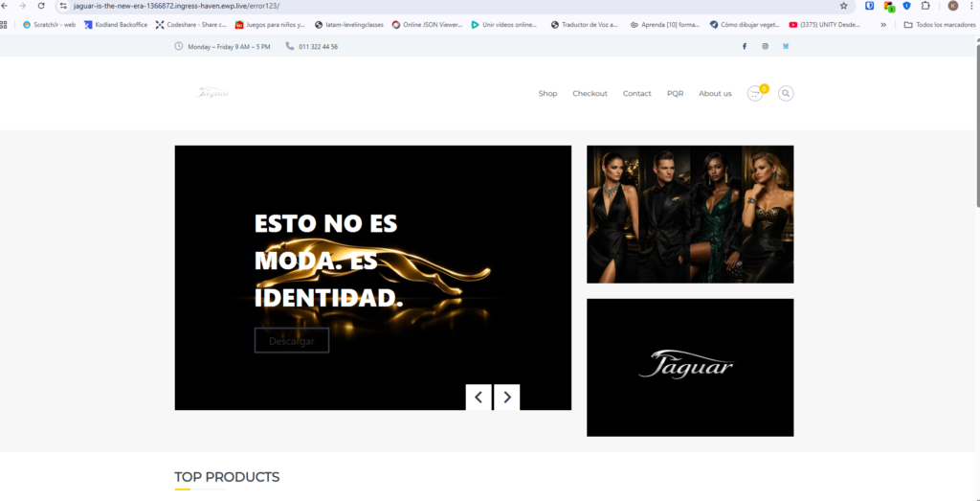Viewport: 980px width, 501px height.
Task: Open the Shop menu item
Action: click(547, 94)
